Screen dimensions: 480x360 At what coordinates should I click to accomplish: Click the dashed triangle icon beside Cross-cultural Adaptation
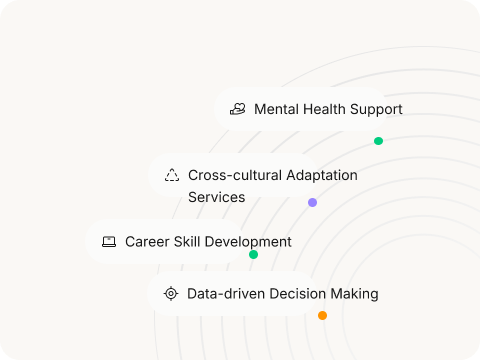tap(172, 175)
